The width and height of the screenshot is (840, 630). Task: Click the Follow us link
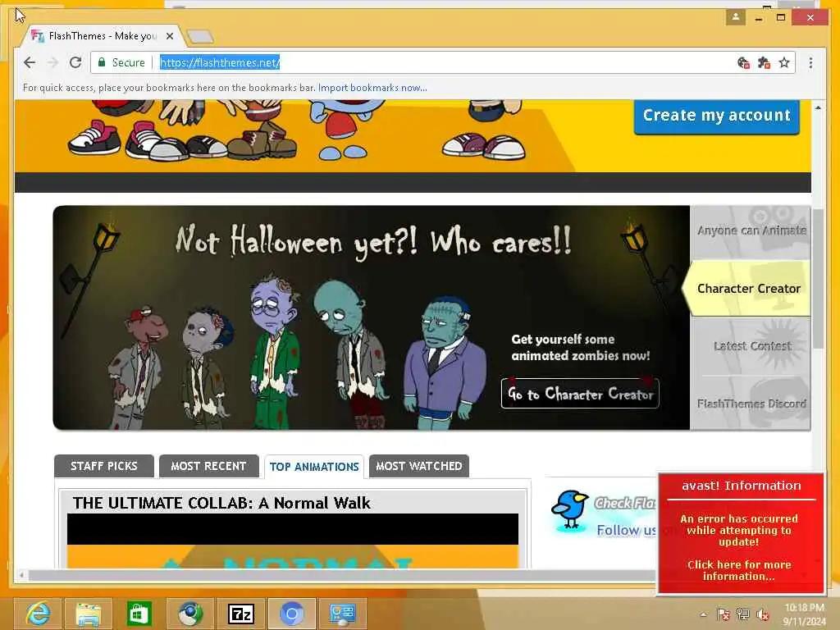point(626,531)
